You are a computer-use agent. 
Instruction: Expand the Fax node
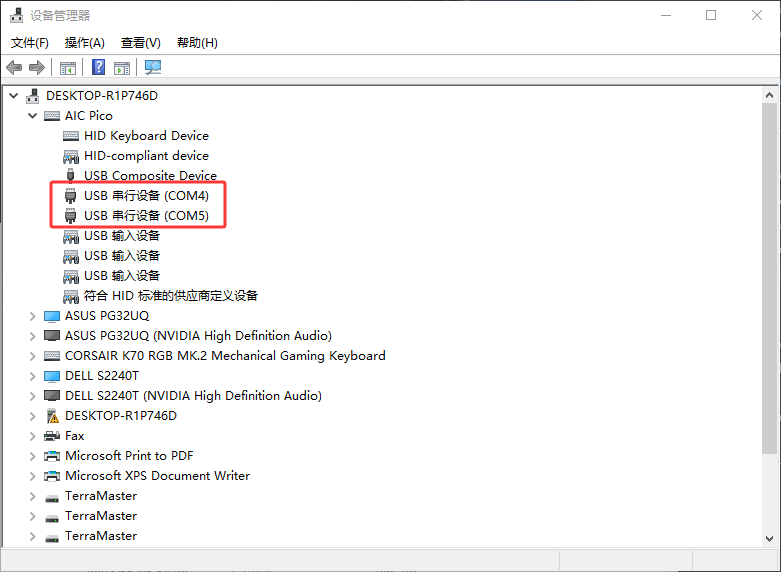tap(32, 436)
